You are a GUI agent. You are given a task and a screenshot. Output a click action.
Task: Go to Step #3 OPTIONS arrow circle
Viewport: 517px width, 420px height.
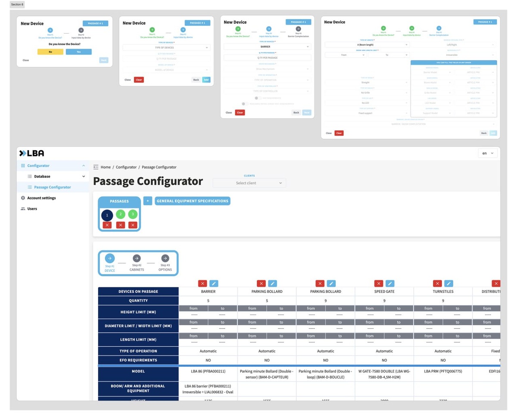pyautogui.click(x=165, y=258)
